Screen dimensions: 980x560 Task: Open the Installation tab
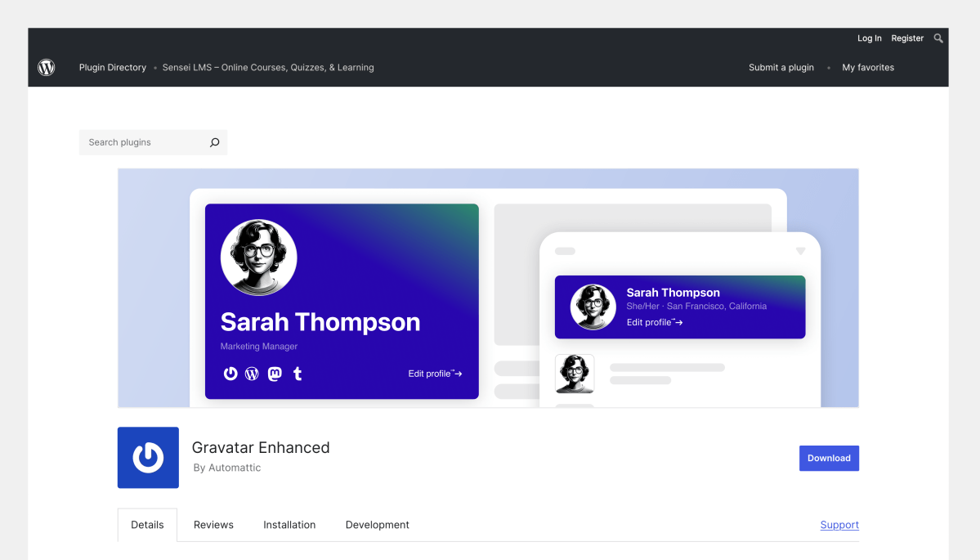[289, 525]
